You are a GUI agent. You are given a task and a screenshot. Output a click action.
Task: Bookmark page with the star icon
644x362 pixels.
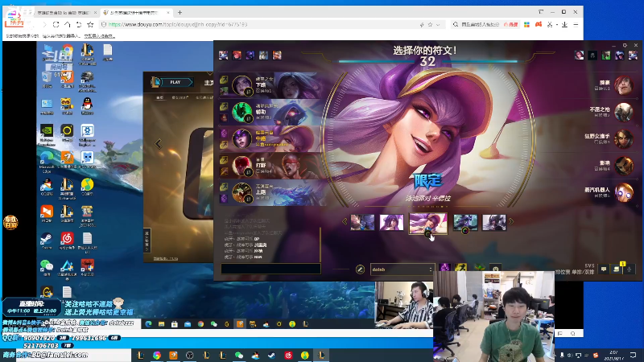tap(90, 25)
